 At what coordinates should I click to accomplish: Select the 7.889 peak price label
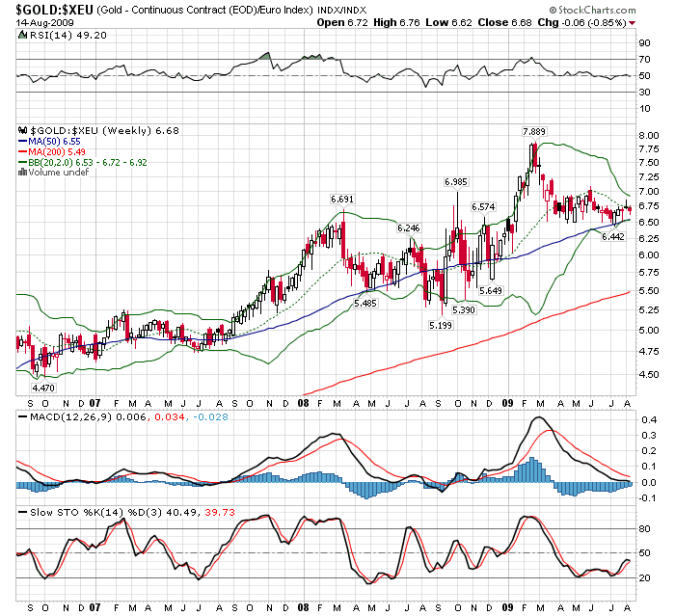pos(533,131)
